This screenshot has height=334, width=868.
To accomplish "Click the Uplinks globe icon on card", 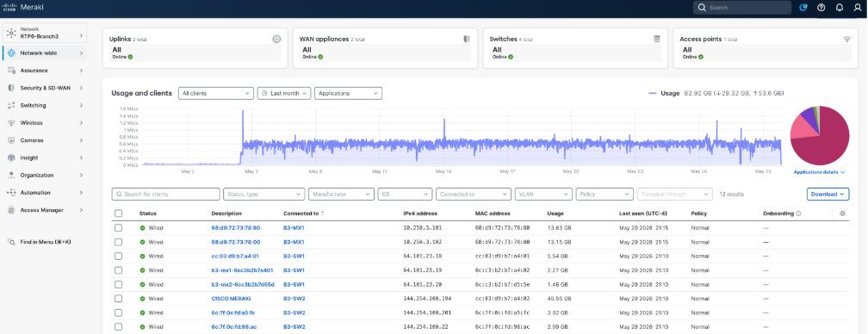I will click(x=276, y=40).
